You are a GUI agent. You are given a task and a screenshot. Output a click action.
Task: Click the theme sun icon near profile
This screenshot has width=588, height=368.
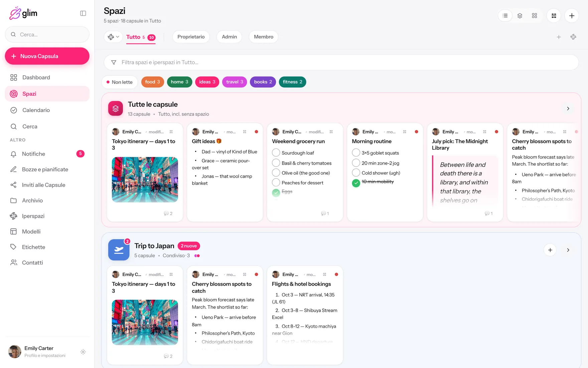point(83,352)
